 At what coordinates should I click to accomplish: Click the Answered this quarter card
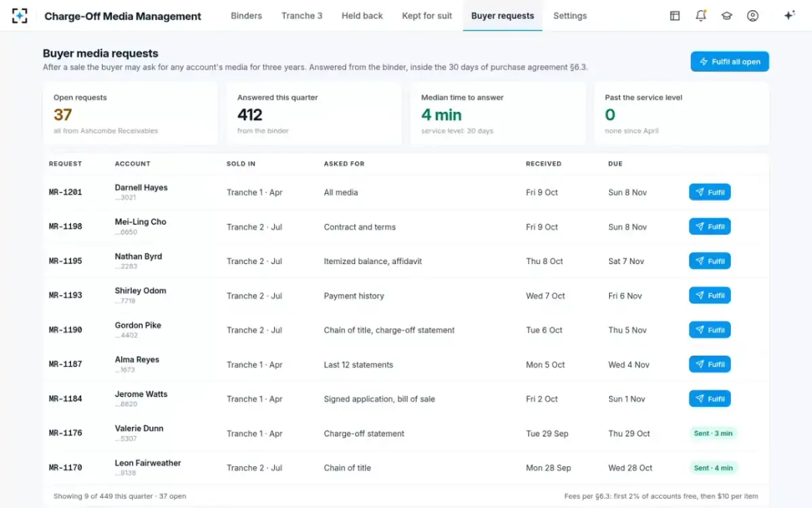coord(314,114)
